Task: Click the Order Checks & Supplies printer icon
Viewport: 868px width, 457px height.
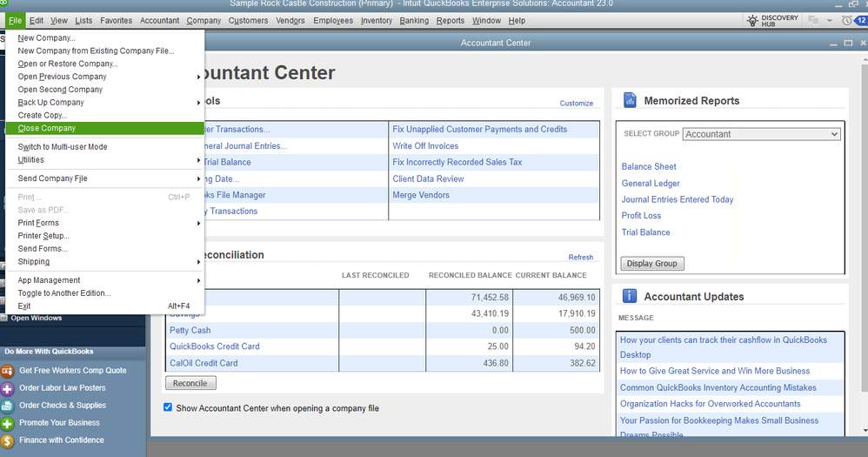Action: point(8,406)
